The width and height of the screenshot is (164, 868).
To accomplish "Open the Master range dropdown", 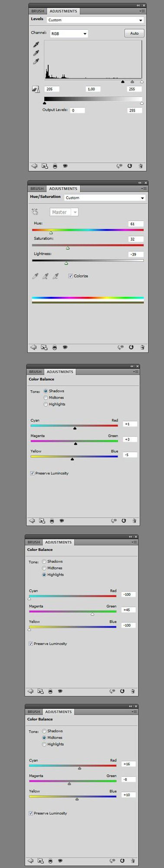I will (x=64, y=212).
